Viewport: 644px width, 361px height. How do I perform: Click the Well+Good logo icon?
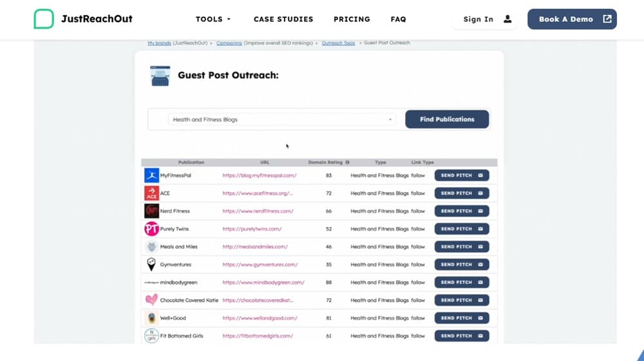pyautogui.click(x=151, y=318)
